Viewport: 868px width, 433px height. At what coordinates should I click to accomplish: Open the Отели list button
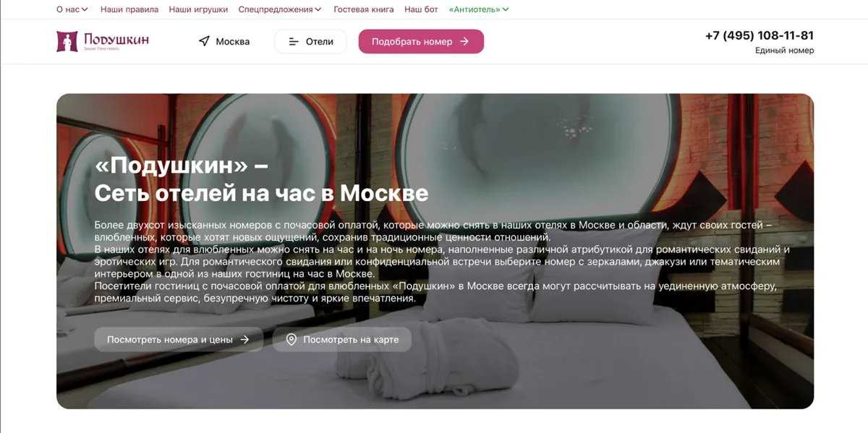311,42
